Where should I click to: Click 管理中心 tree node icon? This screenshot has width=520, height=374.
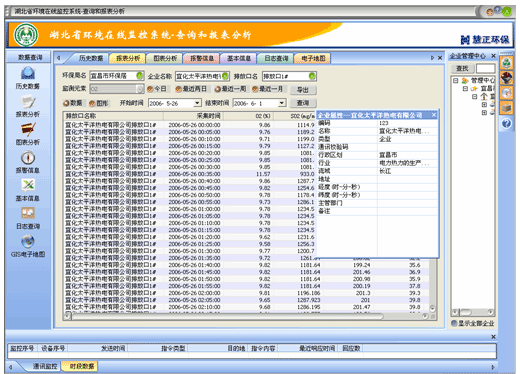point(465,81)
